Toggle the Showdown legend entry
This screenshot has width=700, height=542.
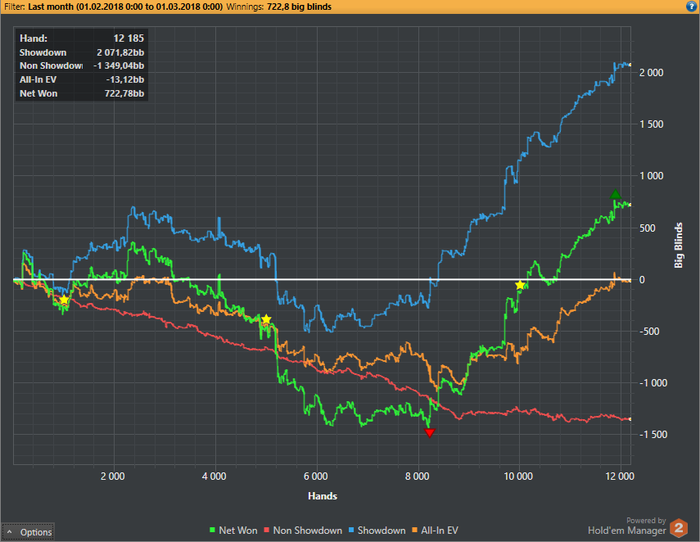[377, 530]
